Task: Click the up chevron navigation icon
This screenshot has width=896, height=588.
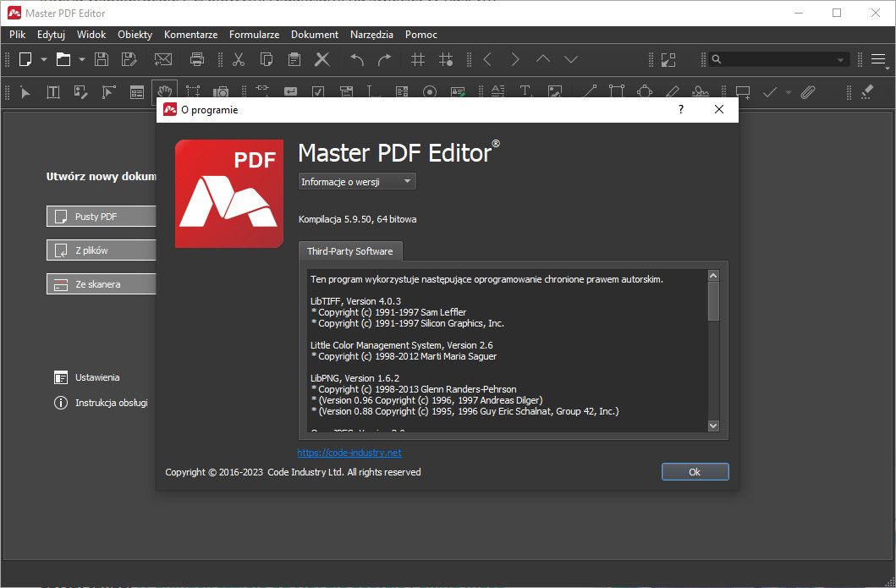Action: 543,59
